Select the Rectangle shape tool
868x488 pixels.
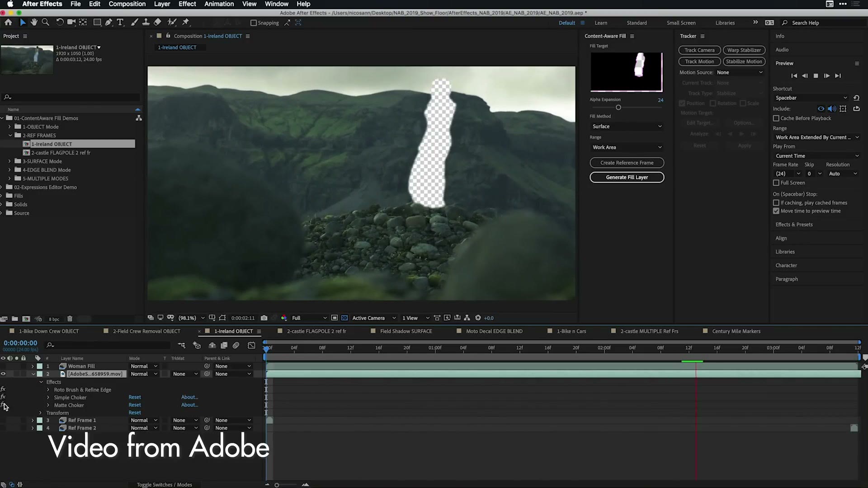click(x=97, y=22)
